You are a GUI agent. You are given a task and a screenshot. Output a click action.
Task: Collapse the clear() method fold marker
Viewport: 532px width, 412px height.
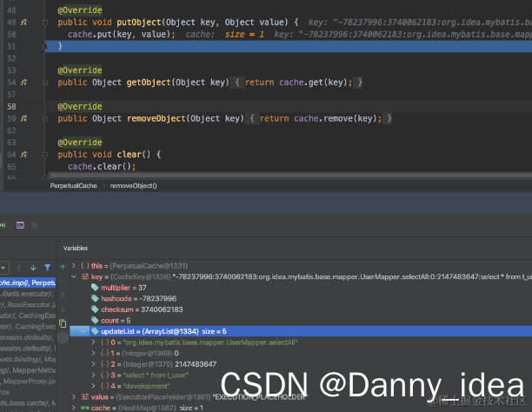point(45,155)
